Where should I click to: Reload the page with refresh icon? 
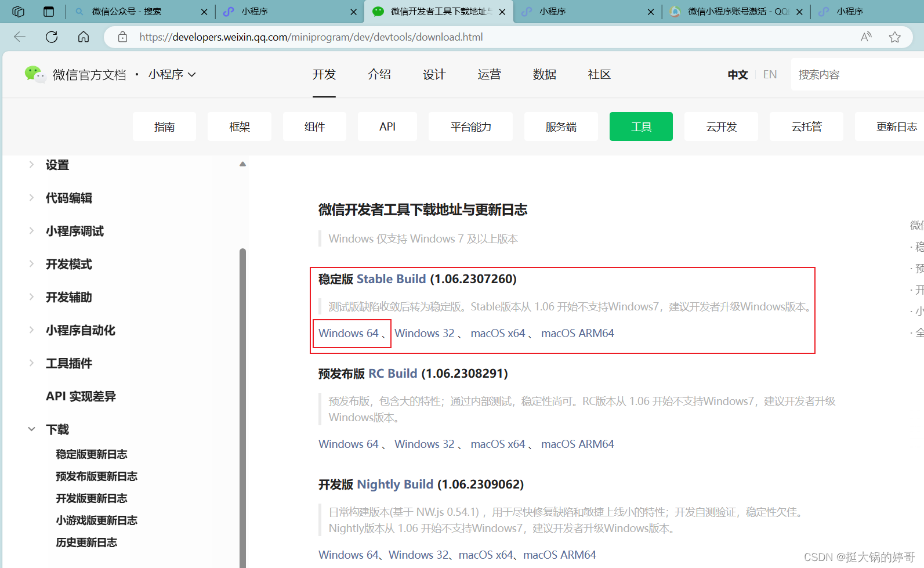click(x=52, y=37)
